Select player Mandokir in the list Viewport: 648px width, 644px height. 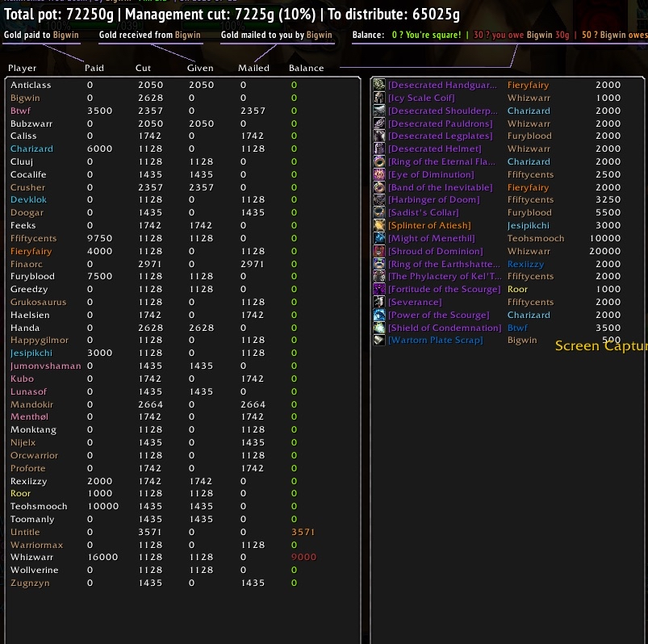click(31, 404)
